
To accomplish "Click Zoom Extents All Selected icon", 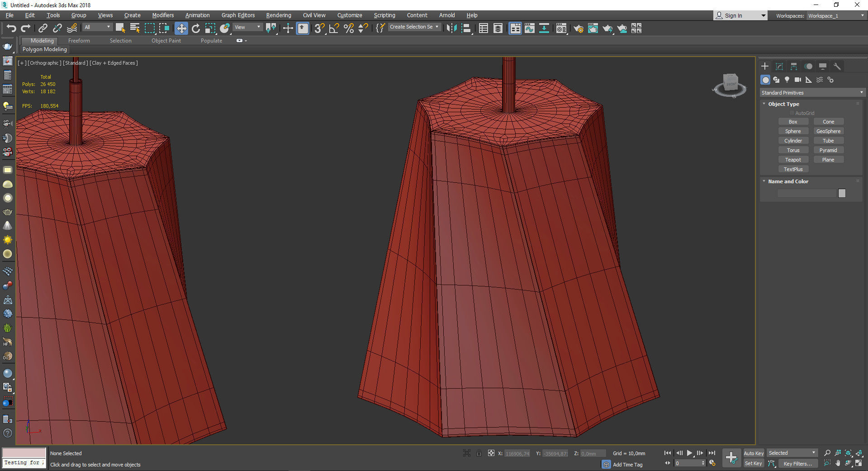I will click(859, 453).
